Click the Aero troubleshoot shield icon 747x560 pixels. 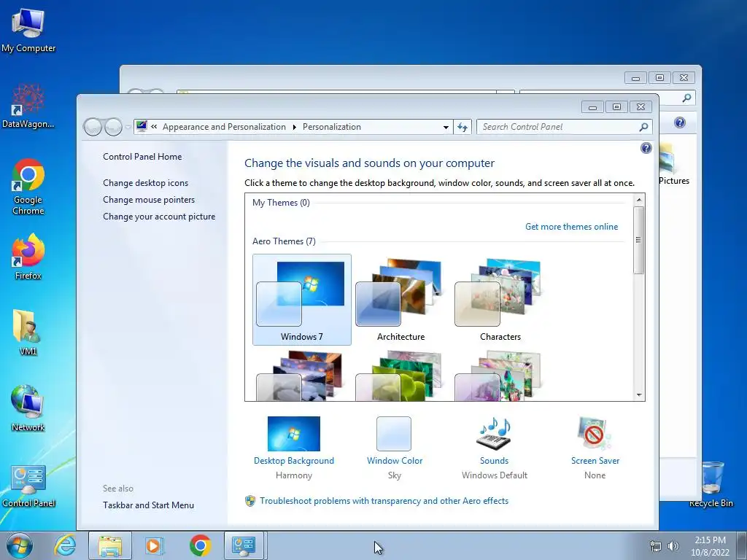point(250,501)
